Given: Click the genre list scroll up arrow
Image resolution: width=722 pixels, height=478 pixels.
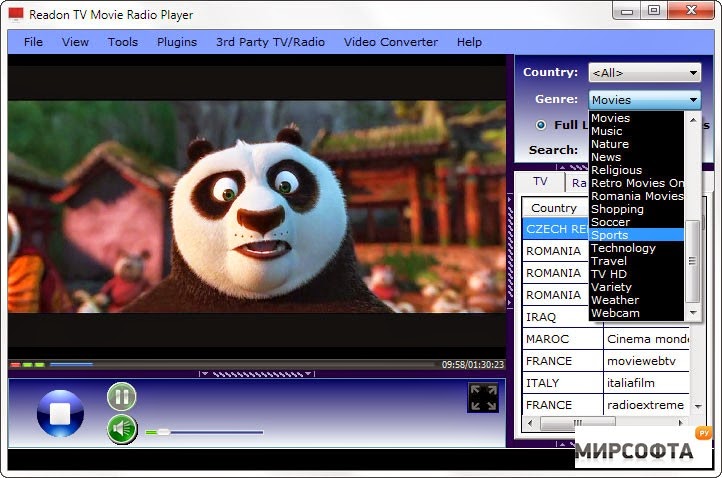Looking at the screenshot, I should point(693,120).
